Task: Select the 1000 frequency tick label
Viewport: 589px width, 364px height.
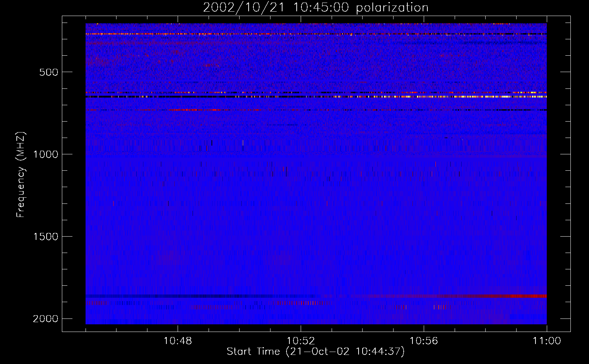Action: click(x=46, y=154)
